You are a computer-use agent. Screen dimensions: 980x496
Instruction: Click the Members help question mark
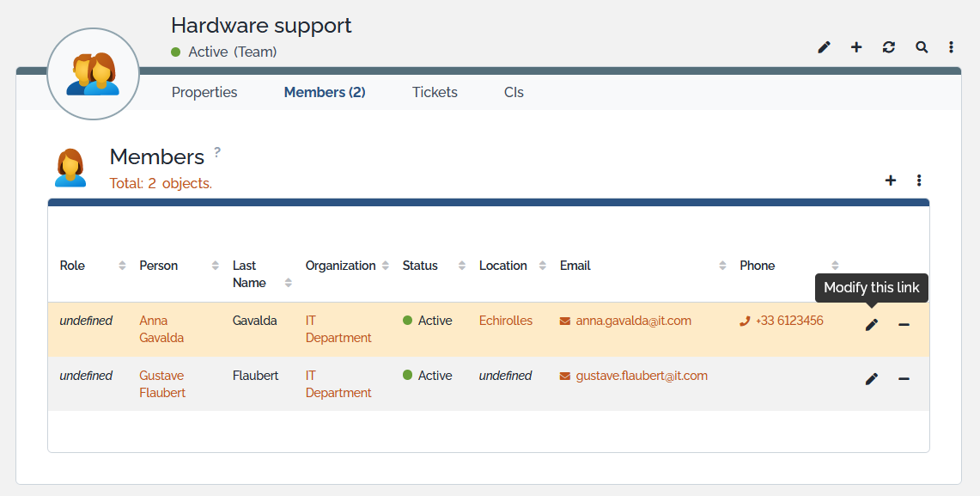[217, 152]
